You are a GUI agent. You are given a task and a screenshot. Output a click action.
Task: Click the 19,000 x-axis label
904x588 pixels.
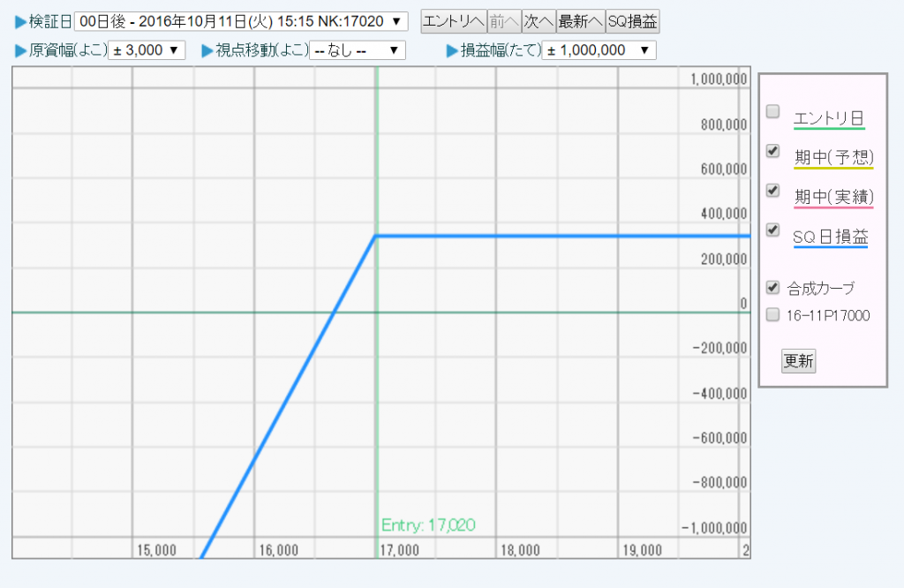[643, 551]
